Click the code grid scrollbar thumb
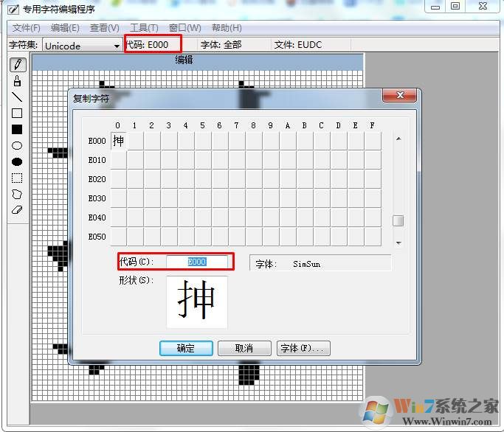Viewport: 504px width, 432px height. tap(398, 220)
